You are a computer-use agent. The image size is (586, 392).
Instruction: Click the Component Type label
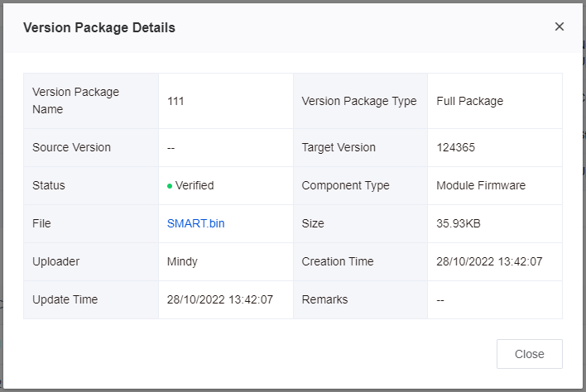coord(345,185)
